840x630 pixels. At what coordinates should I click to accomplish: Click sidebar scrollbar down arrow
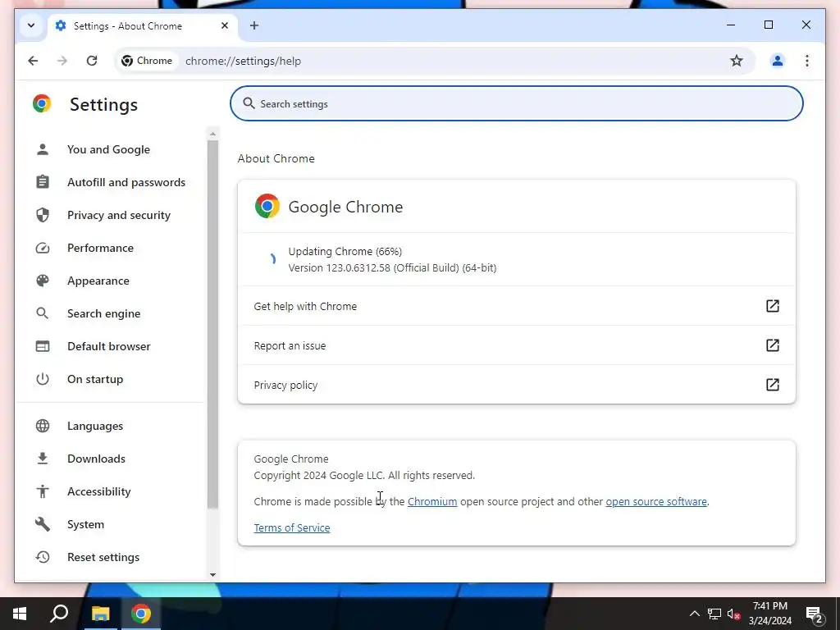point(212,575)
